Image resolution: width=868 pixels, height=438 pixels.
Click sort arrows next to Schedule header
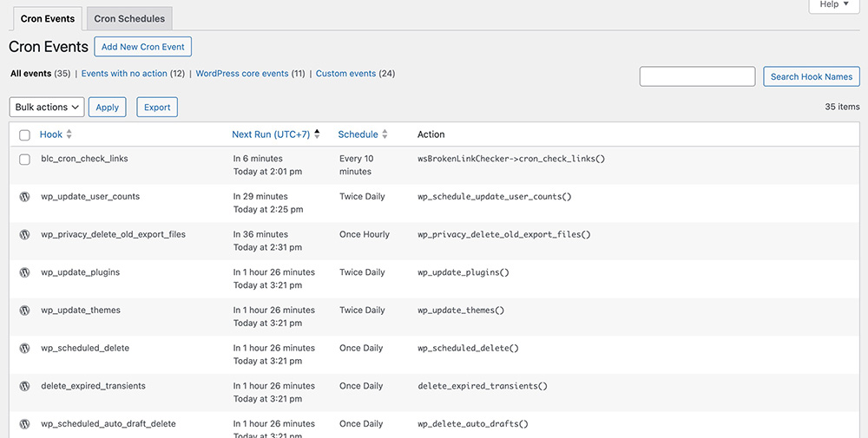pyautogui.click(x=385, y=134)
